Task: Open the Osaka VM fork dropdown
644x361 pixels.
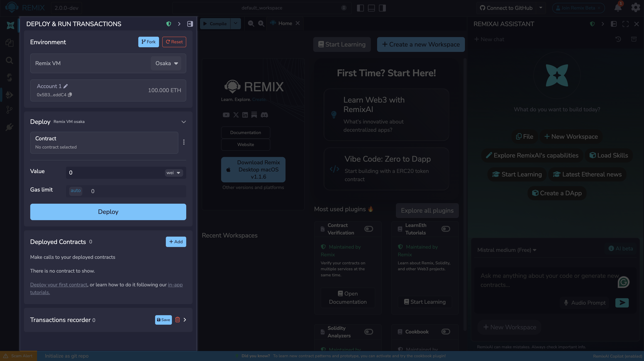Action: [x=166, y=63]
